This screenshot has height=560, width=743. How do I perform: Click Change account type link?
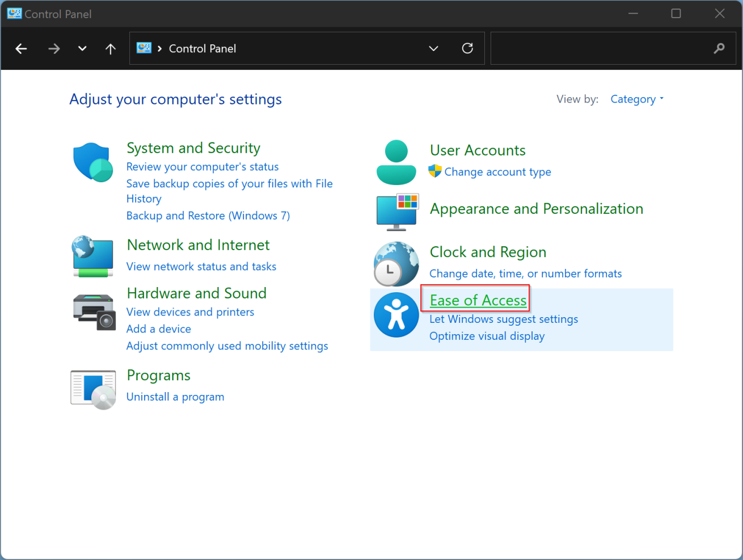pyautogui.click(x=497, y=172)
